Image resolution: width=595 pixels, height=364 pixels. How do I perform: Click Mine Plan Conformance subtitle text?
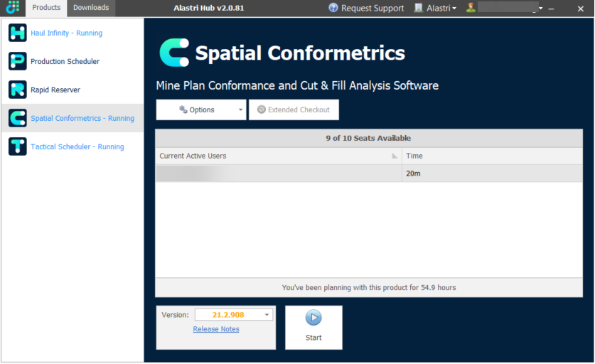click(297, 85)
